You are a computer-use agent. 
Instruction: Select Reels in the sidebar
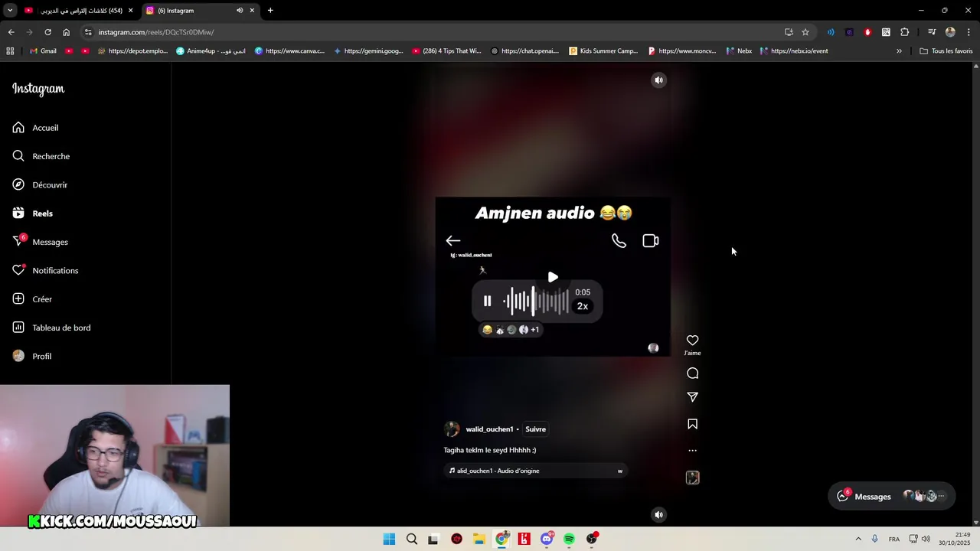(32, 214)
